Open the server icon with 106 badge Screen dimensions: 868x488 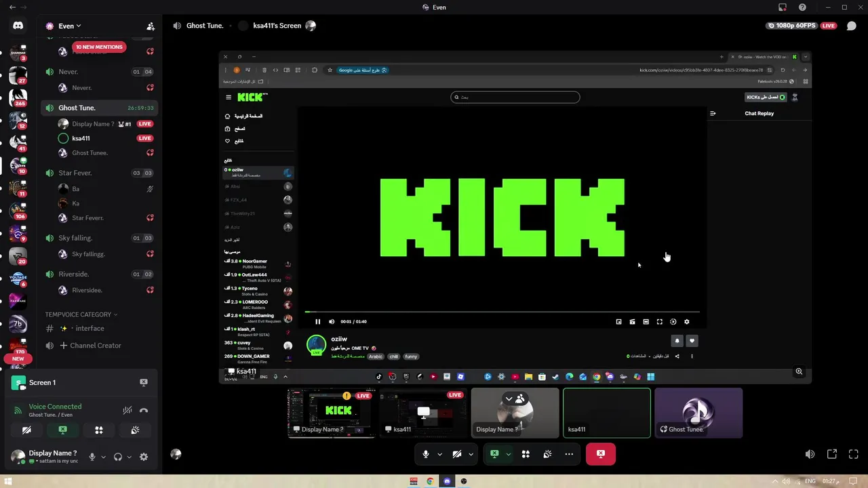pyautogui.click(x=18, y=211)
